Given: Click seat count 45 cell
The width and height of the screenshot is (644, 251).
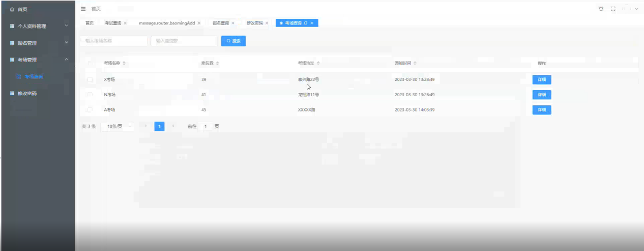Looking at the screenshot, I should 204,109.
